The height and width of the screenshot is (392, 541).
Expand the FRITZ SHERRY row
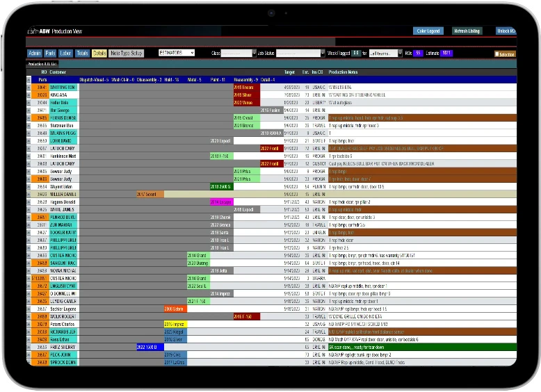pyautogui.click(x=29, y=348)
